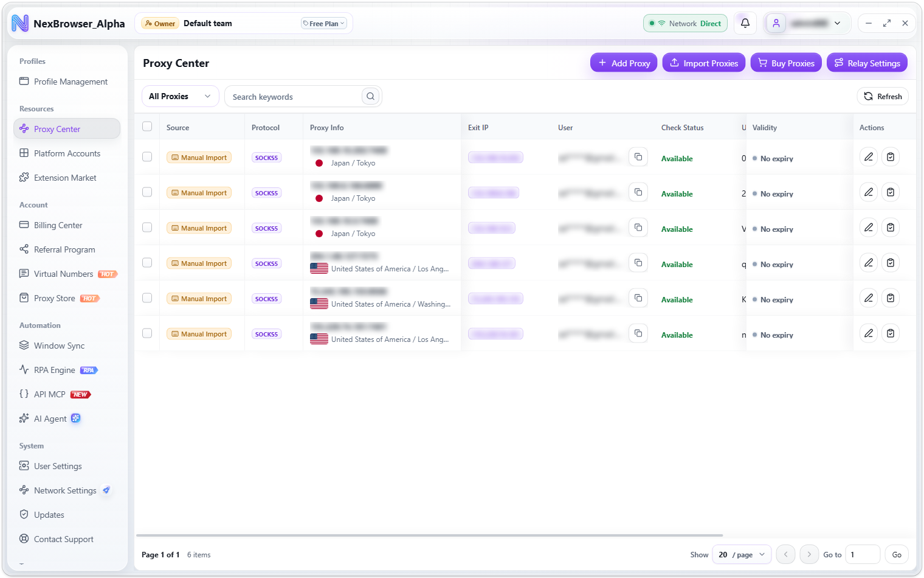924x578 pixels.
Task: Launch AI Agent section
Action: (67, 419)
